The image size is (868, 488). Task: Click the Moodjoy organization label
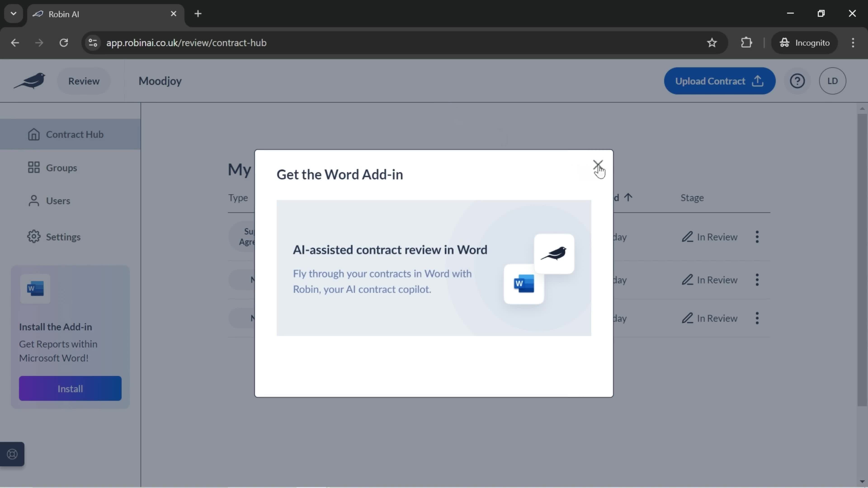tap(160, 80)
